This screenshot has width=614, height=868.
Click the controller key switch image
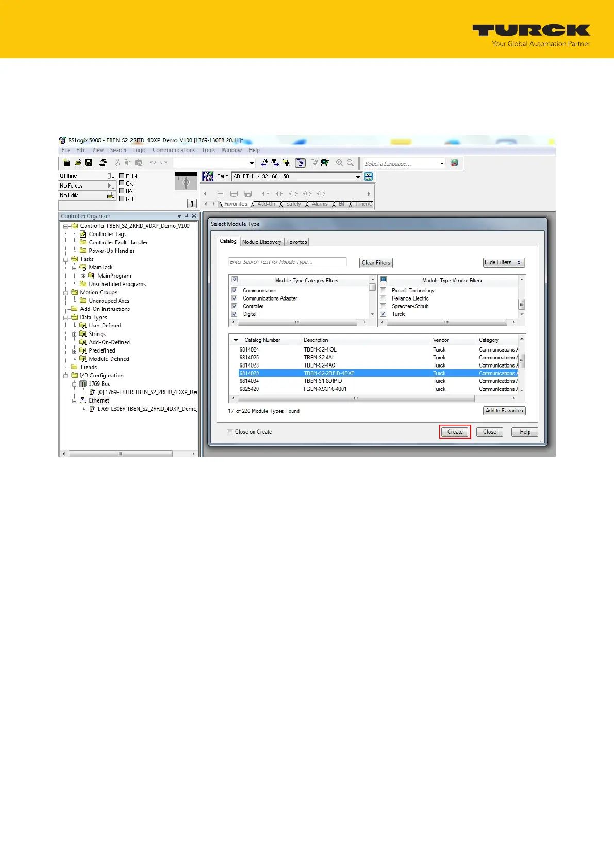click(186, 181)
